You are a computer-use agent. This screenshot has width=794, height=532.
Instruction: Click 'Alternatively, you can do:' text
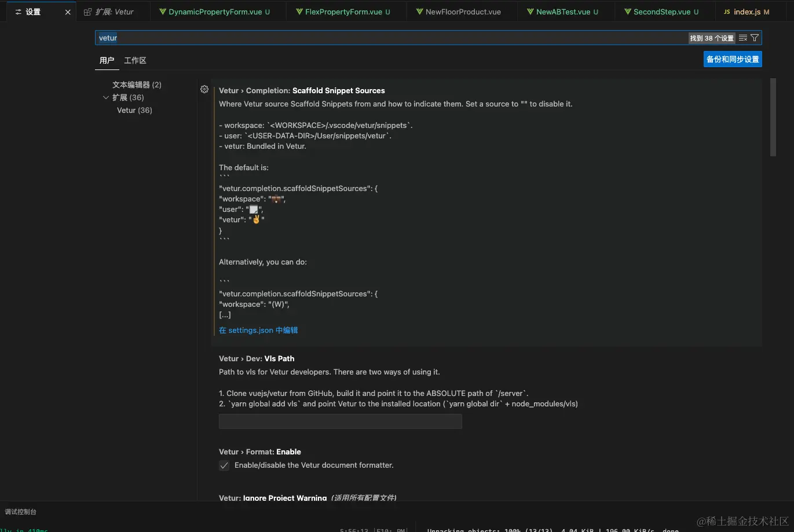coord(263,262)
